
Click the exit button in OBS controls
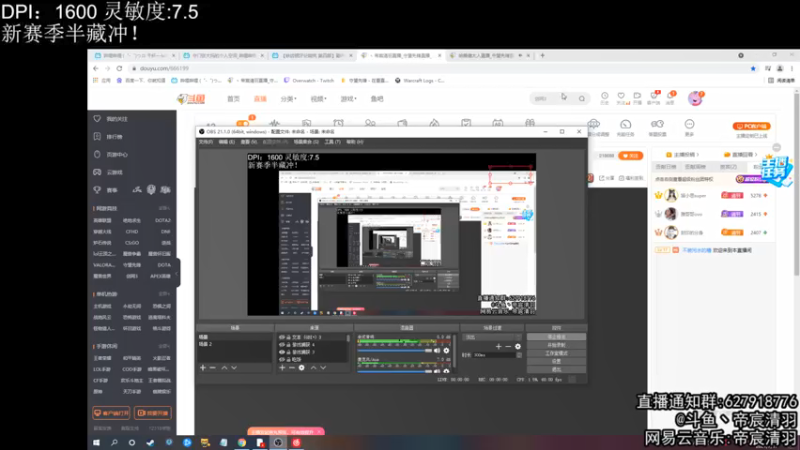click(x=556, y=369)
